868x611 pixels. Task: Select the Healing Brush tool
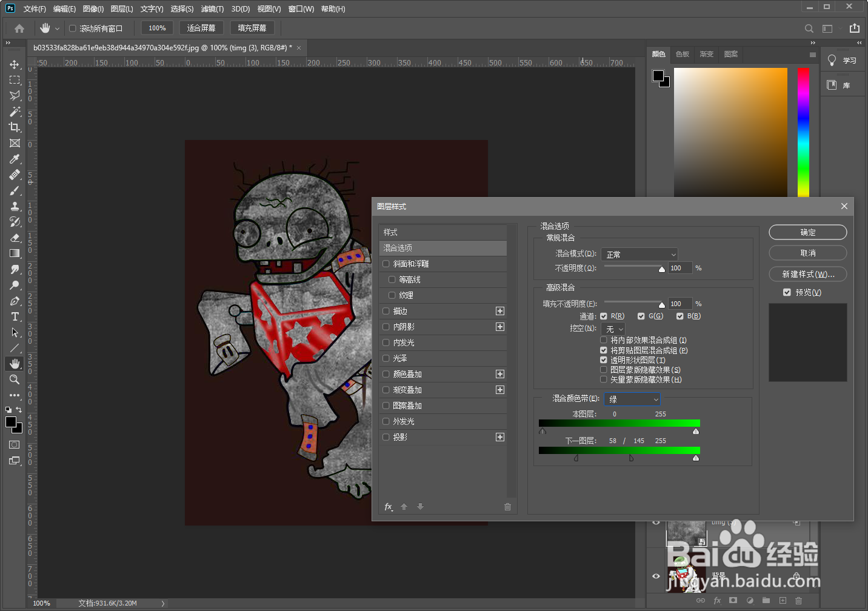15,175
